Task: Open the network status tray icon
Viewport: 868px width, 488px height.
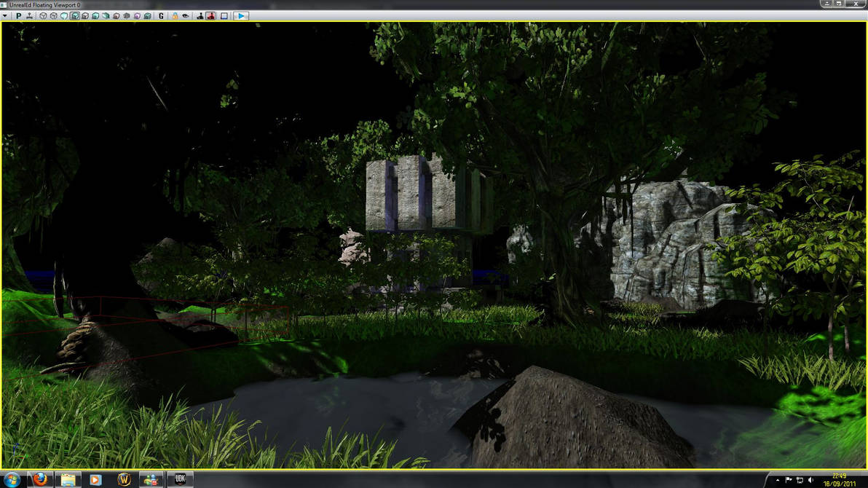Action: [800, 480]
